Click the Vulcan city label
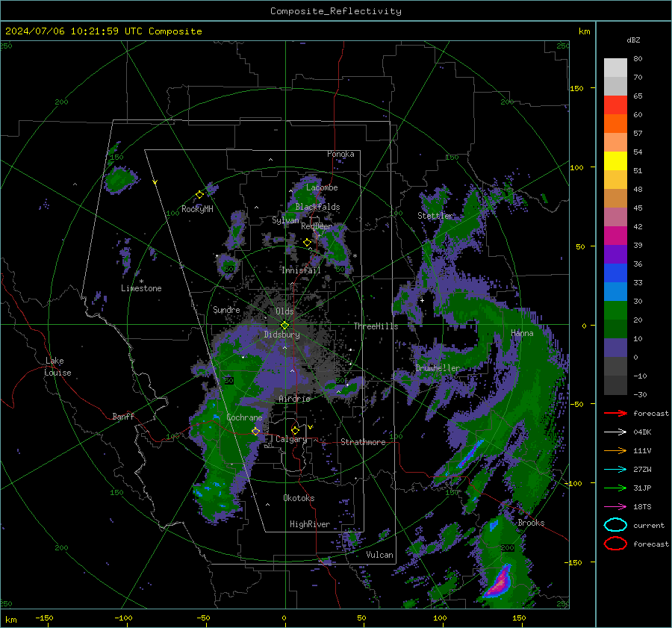This screenshot has height=628, width=672. 380,555
